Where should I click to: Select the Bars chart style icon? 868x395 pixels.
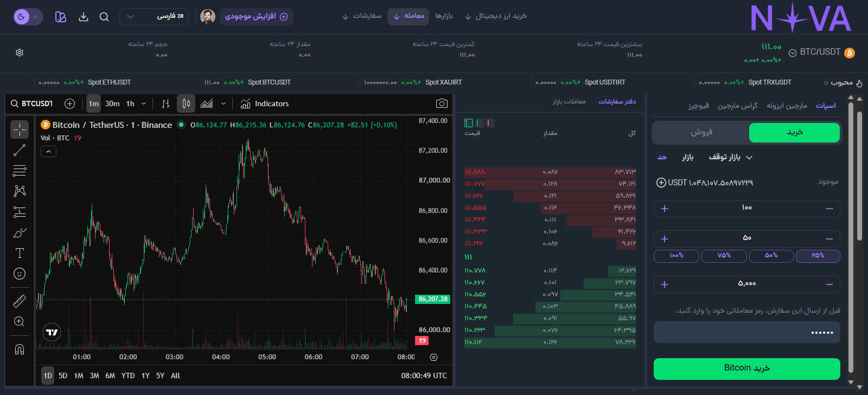[165, 103]
